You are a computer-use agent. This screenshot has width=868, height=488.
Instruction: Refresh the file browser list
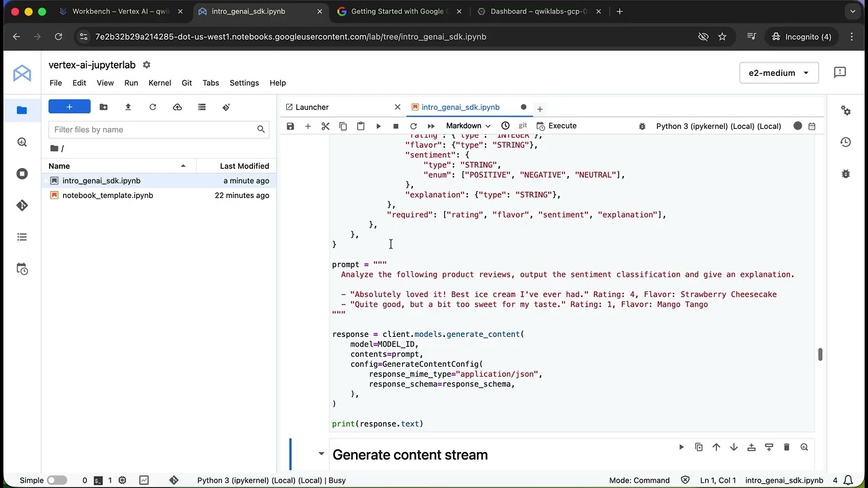pyautogui.click(x=153, y=107)
